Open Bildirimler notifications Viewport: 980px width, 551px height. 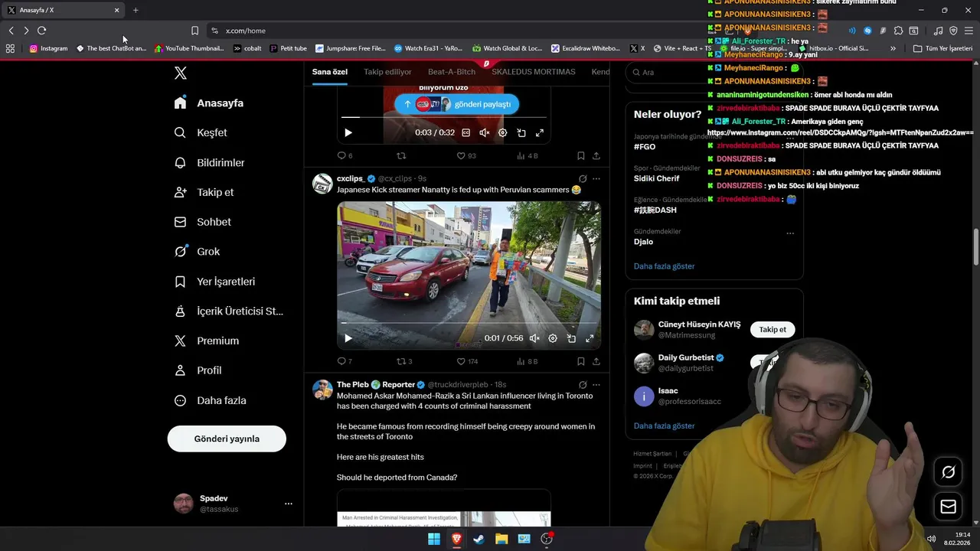coord(209,162)
